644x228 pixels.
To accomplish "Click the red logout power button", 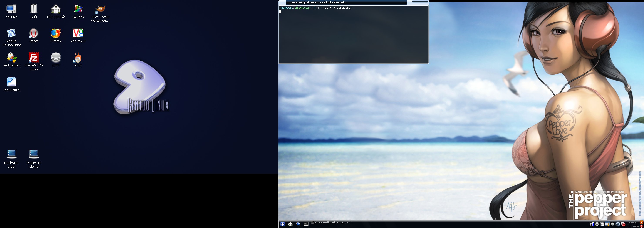I will coord(642,226).
